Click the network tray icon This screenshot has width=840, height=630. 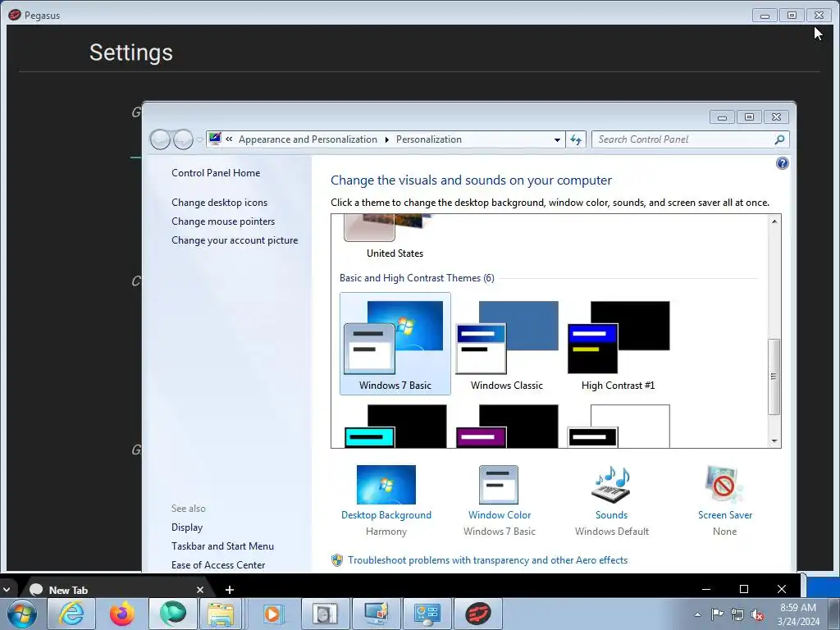(737, 614)
